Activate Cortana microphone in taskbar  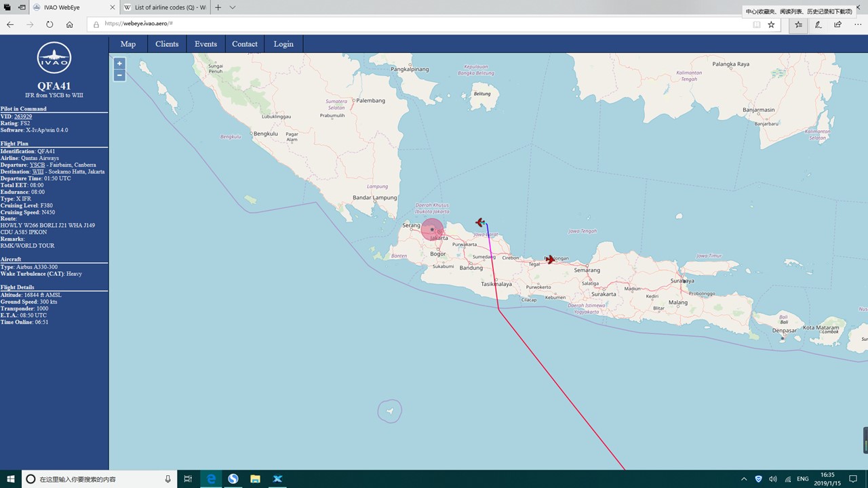pos(168,479)
